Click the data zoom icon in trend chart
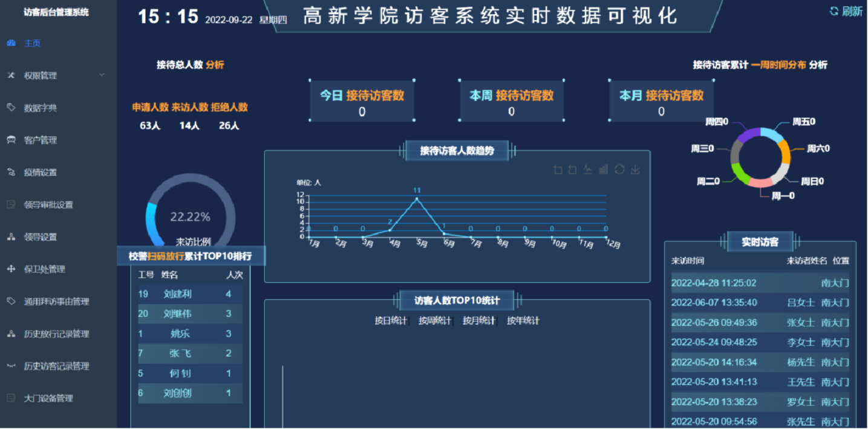Image resolution: width=868 pixels, height=429 pixels. (558, 170)
